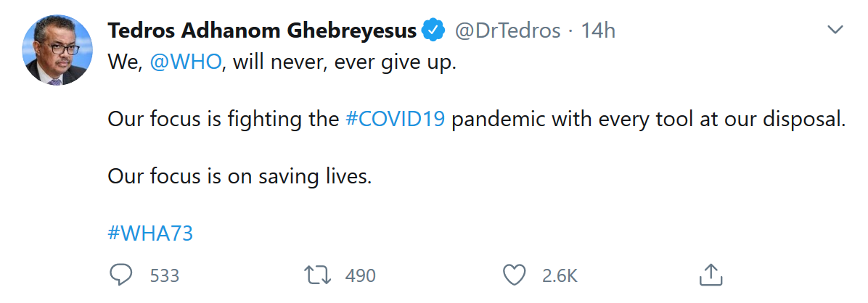Open the #WHA73 hashtag
Image resolution: width=868 pixels, height=303 pixels.
[x=150, y=233]
